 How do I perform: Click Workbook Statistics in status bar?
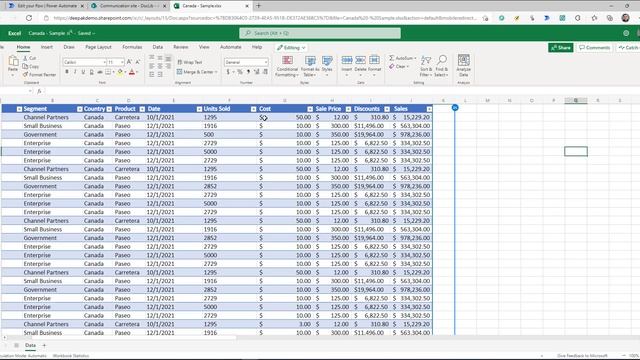tap(71, 356)
